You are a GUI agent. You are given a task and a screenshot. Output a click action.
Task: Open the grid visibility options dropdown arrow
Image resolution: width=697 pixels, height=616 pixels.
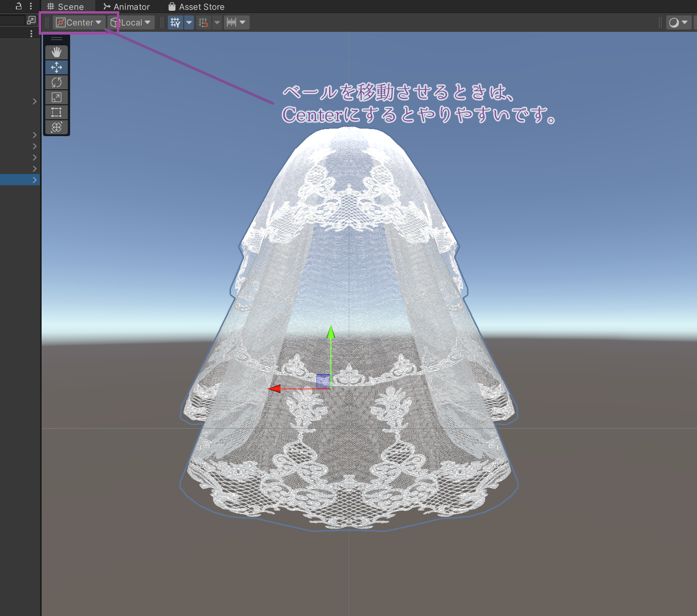tap(188, 22)
